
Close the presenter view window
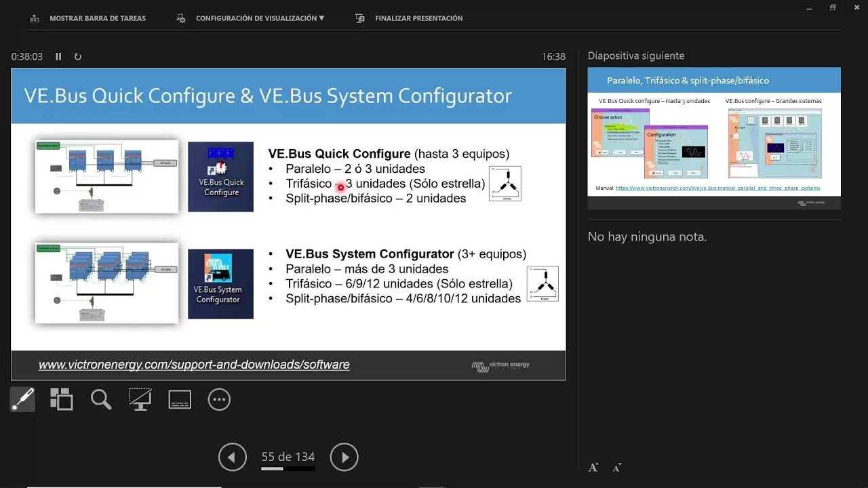click(857, 7)
